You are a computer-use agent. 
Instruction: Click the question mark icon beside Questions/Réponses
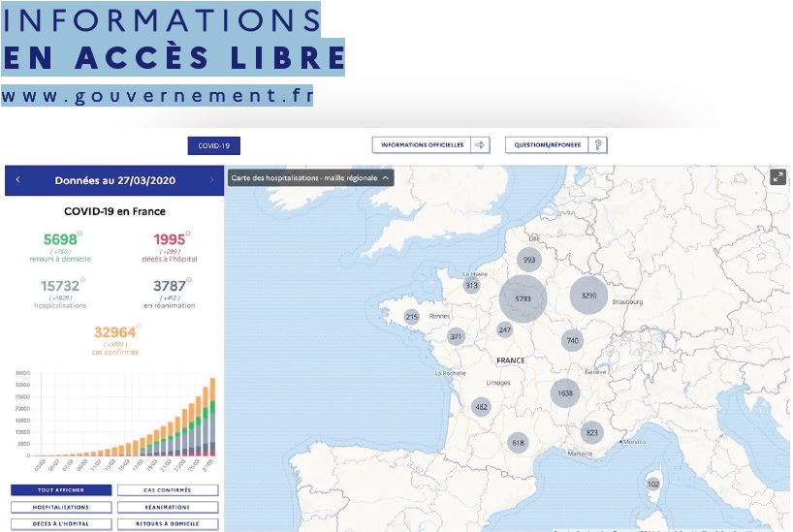click(x=598, y=145)
